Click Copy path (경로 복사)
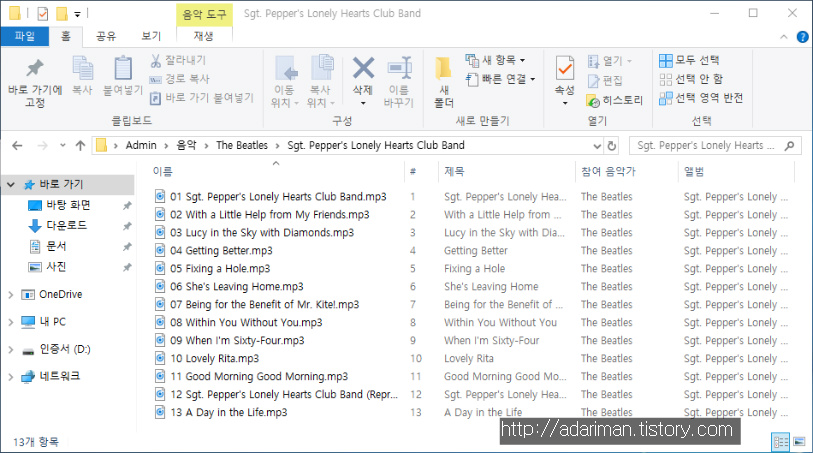The height and width of the screenshot is (453, 813). [179, 79]
